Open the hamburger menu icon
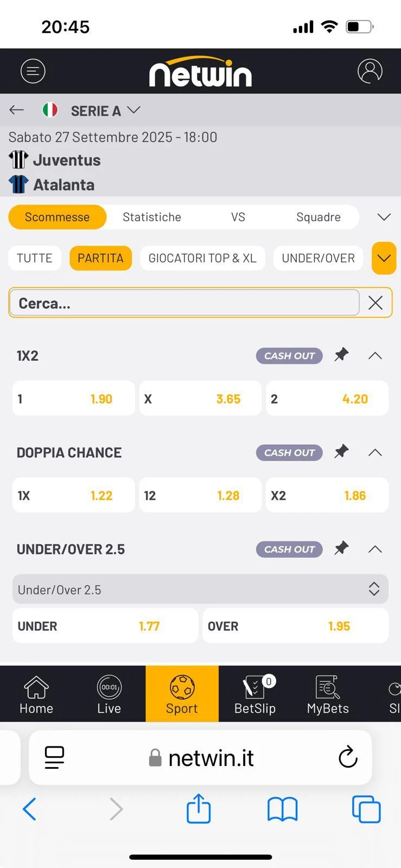The image size is (401, 868). 33,71
